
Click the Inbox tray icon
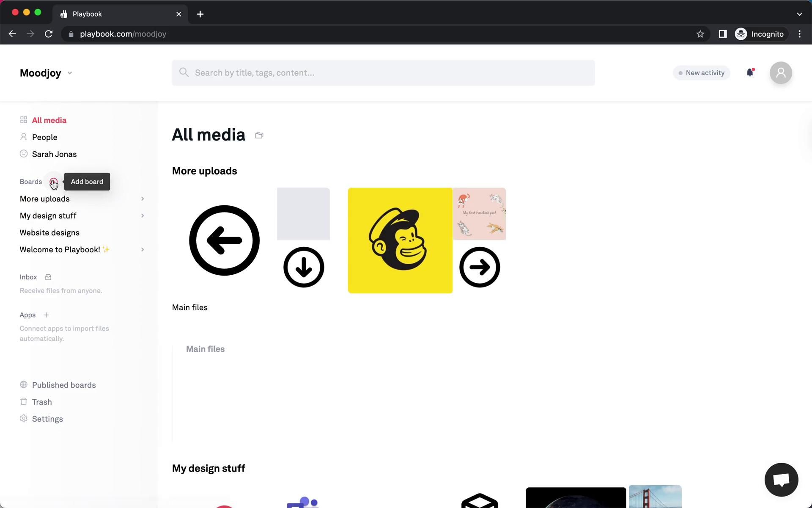(48, 277)
